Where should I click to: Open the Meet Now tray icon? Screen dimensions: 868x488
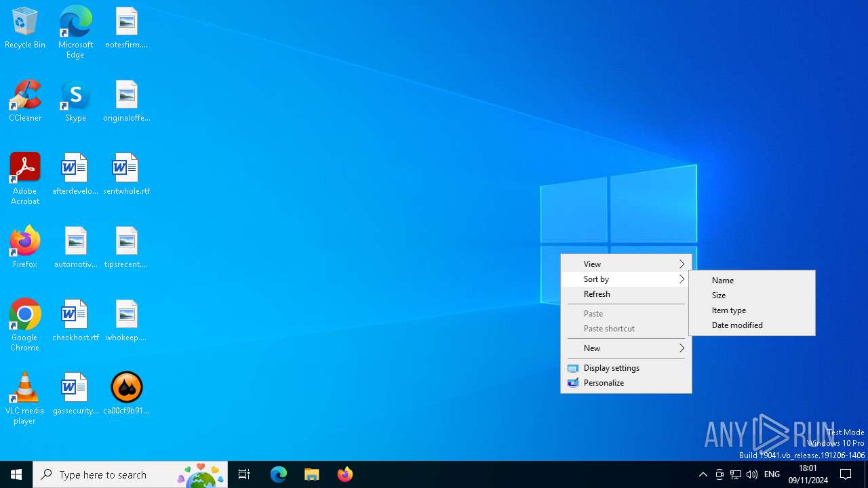(719, 474)
